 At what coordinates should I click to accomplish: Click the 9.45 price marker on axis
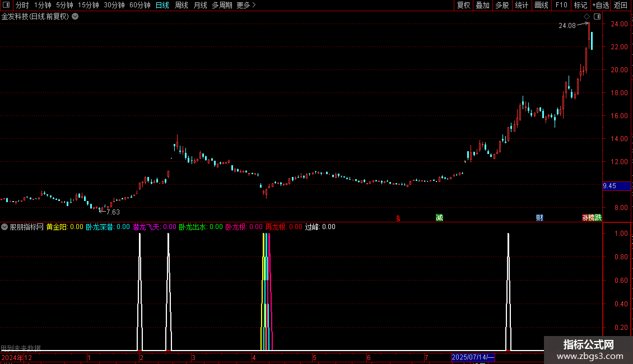[616, 186]
